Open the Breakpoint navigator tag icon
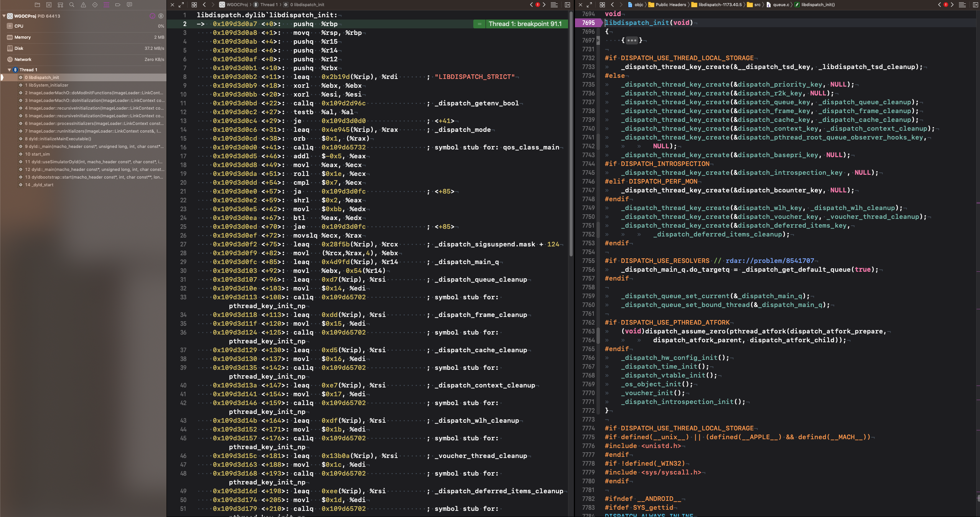The width and height of the screenshot is (980, 517). 118,5
